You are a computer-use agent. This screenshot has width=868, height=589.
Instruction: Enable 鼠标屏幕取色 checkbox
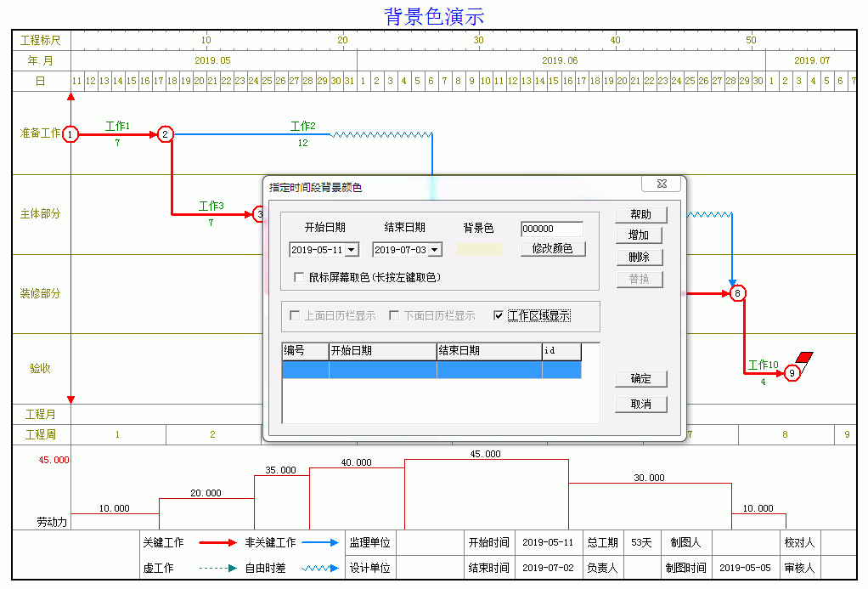click(x=299, y=277)
